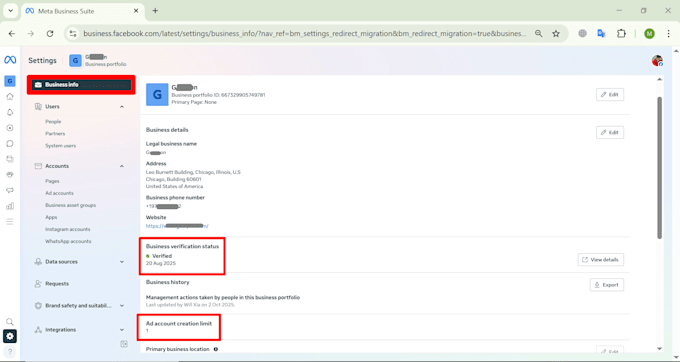Click Edit button beside portfolio name

(x=610, y=95)
